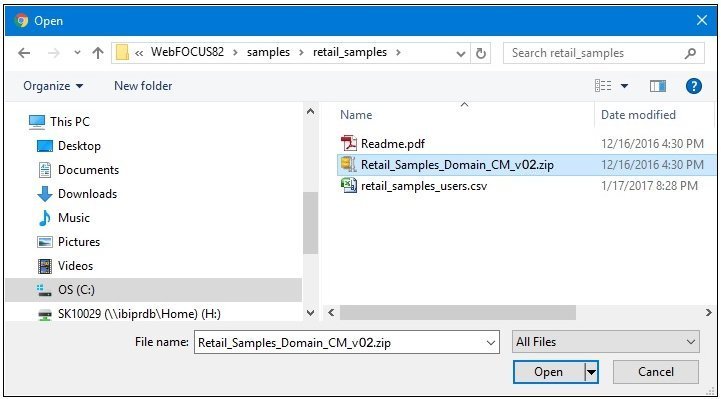Click the Open button

(x=548, y=372)
